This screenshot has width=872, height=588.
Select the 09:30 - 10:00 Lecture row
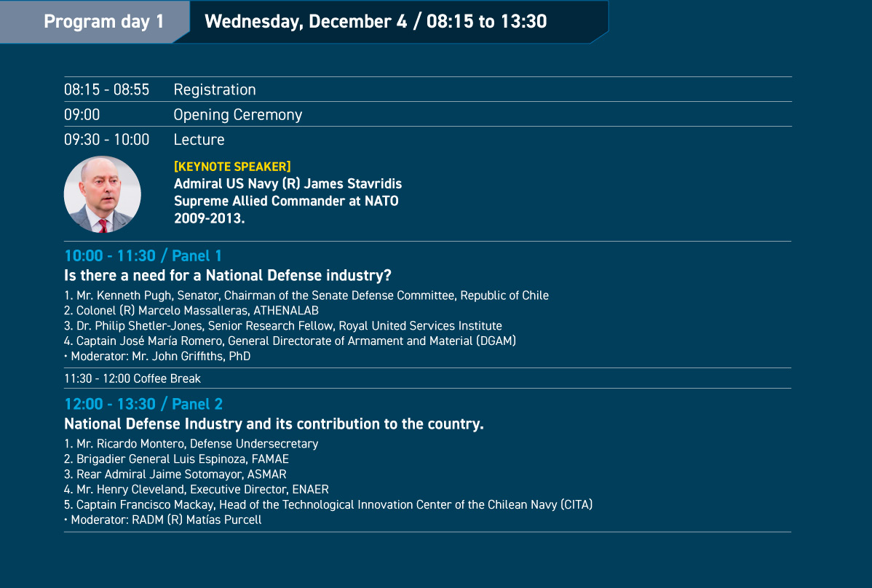(x=427, y=140)
